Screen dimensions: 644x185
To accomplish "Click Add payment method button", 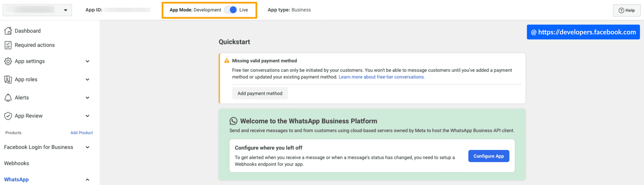I will pyautogui.click(x=260, y=93).
